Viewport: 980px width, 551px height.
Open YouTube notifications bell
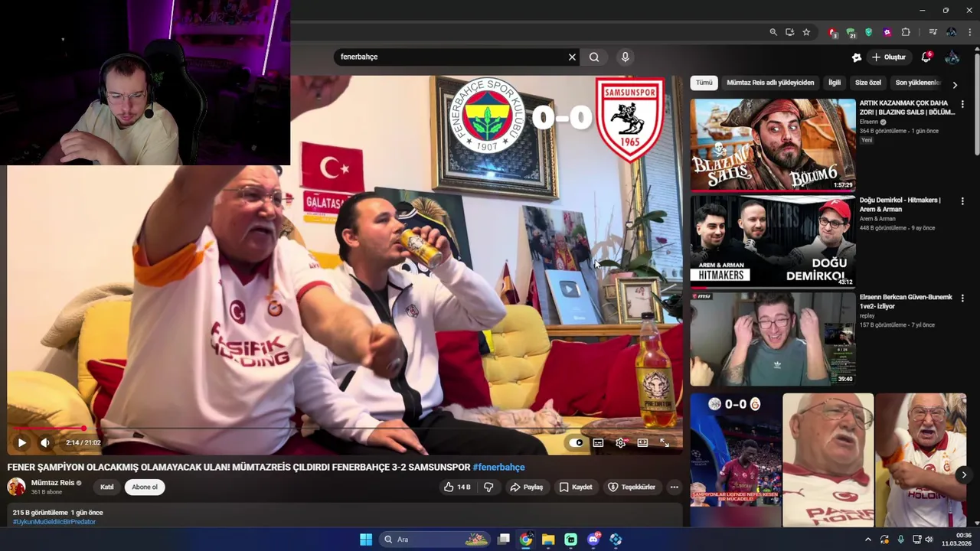pos(926,57)
